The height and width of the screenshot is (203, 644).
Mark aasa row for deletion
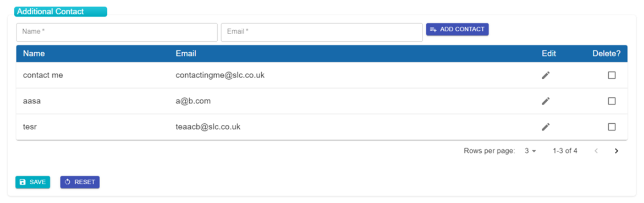tap(612, 101)
